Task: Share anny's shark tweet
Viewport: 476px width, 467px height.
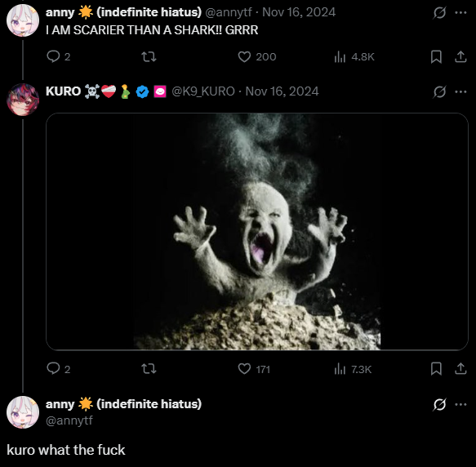Action: [x=460, y=57]
